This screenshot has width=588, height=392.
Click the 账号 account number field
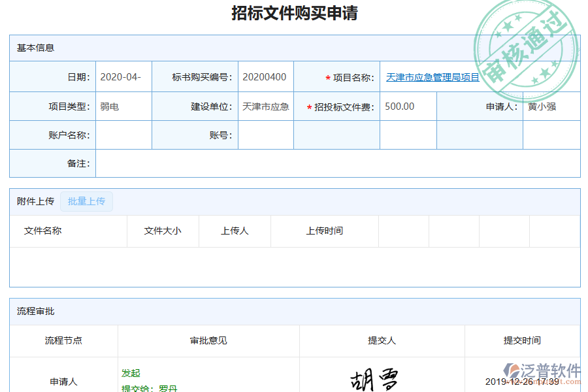(x=266, y=135)
